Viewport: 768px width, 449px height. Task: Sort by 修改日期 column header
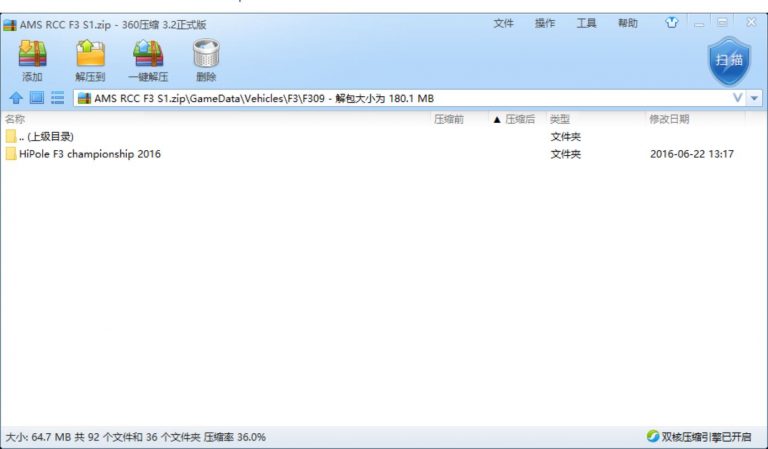pyautogui.click(x=669, y=119)
